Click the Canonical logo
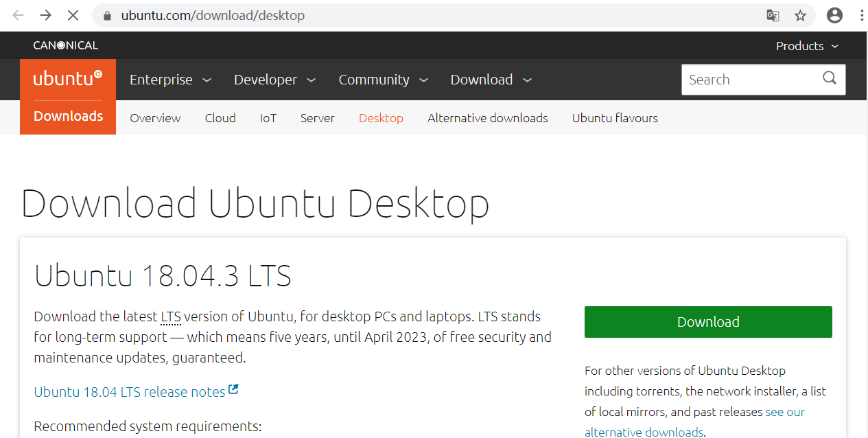This screenshot has height=438, width=868. click(x=66, y=45)
